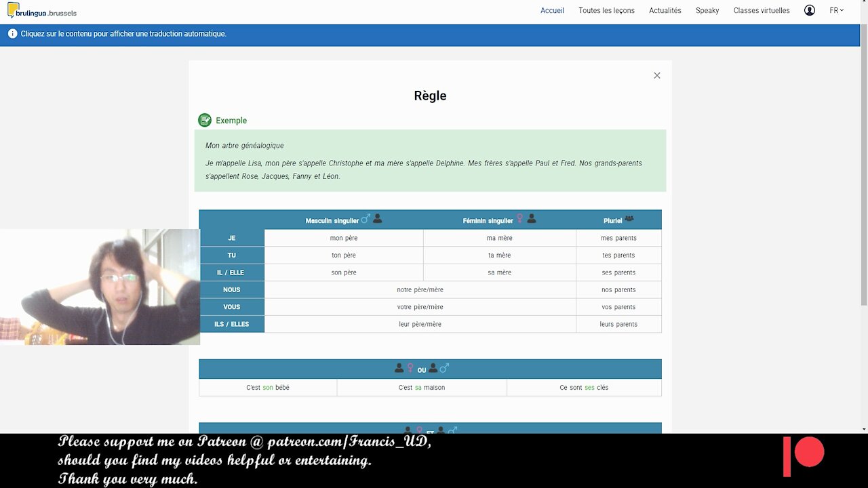Close the Règle dialog
This screenshot has width=868, height=488.
click(656, 75)
